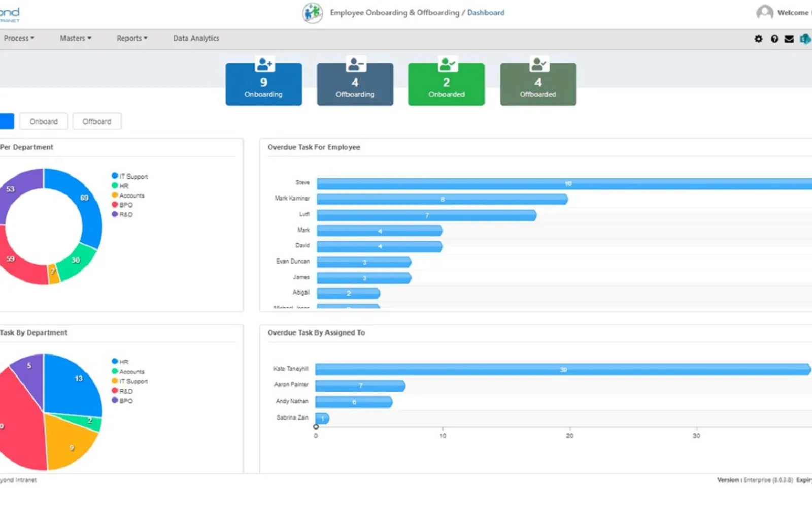Open the Onboarding tile showing 9
Screen dimensions: 812x508
click(x=263, y=84)
